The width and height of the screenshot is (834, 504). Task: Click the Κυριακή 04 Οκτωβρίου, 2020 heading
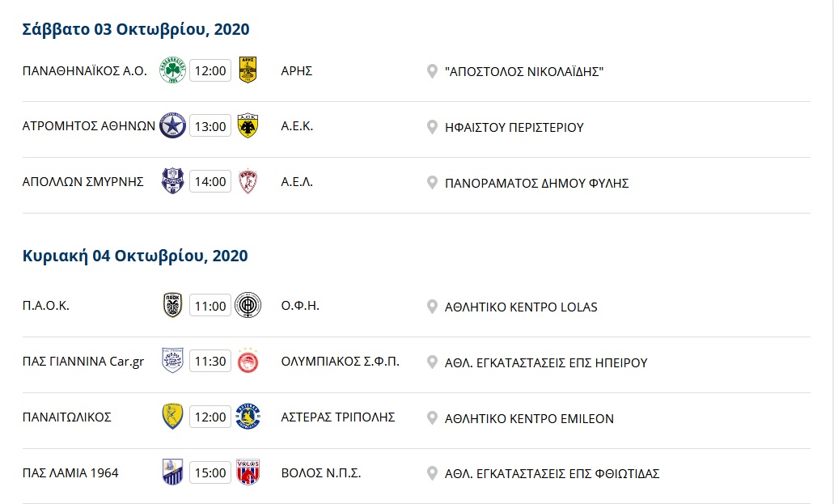(x=135, y=256)
